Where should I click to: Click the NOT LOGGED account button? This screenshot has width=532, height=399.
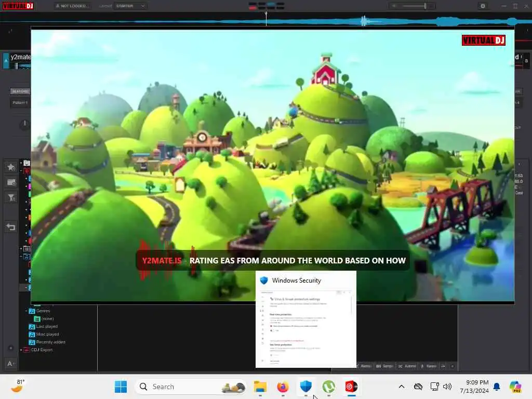(x=72, y=6)
